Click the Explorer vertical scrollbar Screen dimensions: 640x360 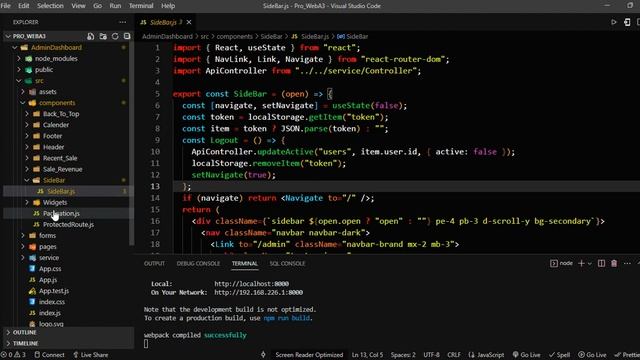tap(131, 143)
